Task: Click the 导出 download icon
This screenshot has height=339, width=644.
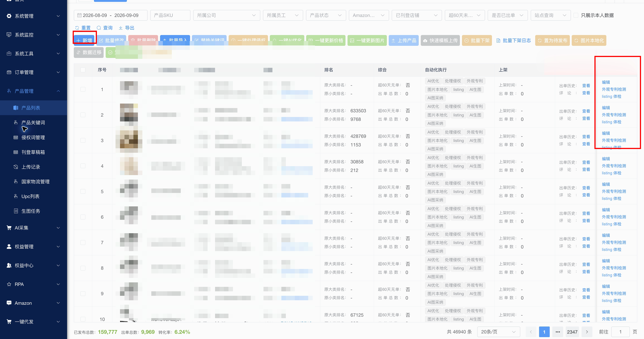Action: coord(121,28)
